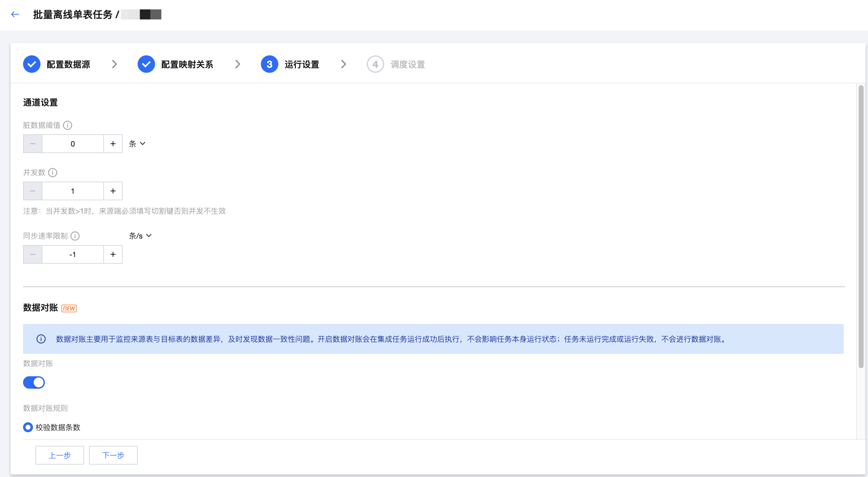868x477 pixels.
Task: Open the 条 unit dropdown
Action: tap(137, 144)
